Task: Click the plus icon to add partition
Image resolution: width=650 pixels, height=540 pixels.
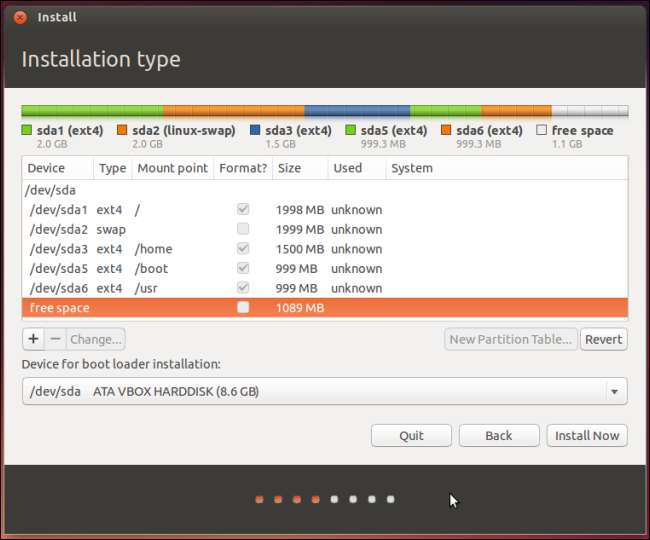Action: click(33, 339)
